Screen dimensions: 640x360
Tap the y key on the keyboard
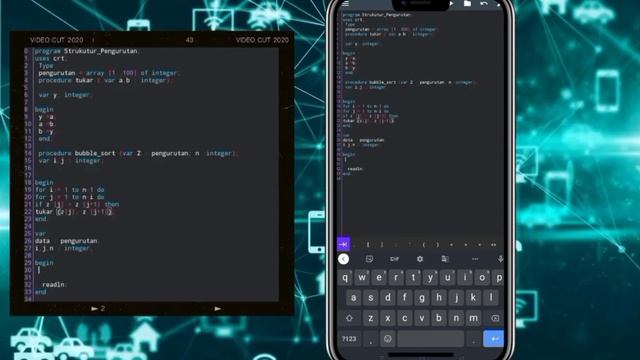coord(430,278)
